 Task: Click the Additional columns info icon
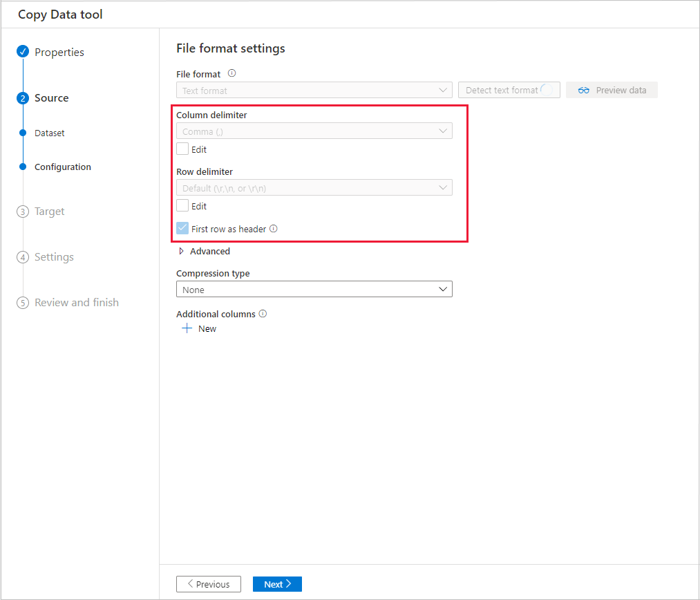pos(261,313)
